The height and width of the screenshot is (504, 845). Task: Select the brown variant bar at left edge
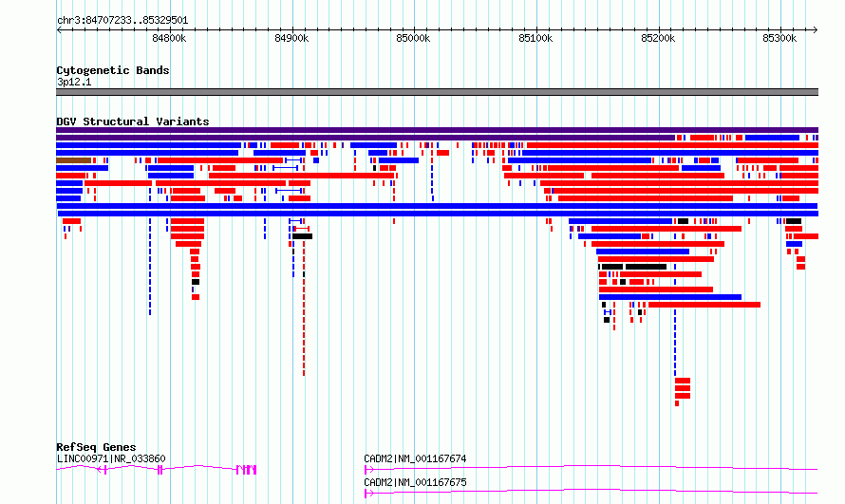pos(73,160)
